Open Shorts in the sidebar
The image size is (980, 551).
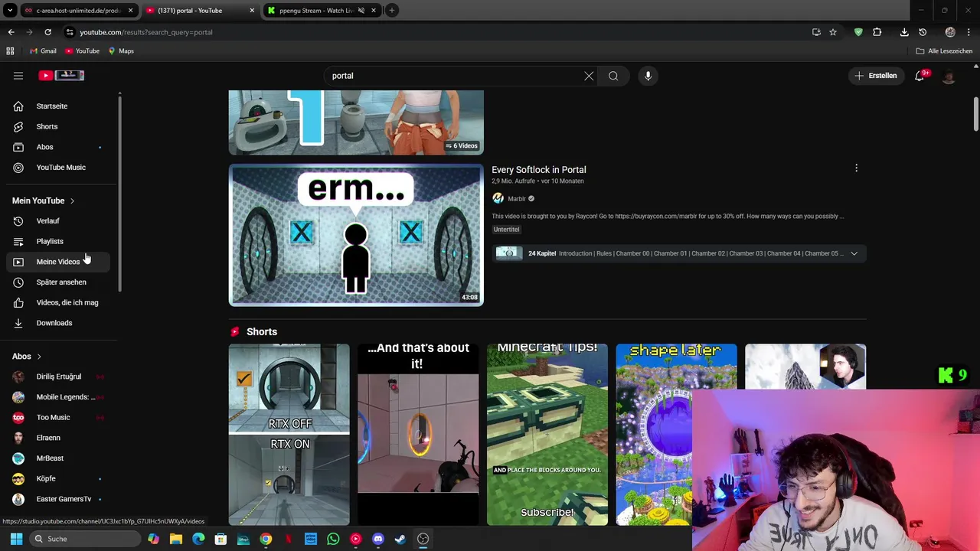click(x=58, y=126)
